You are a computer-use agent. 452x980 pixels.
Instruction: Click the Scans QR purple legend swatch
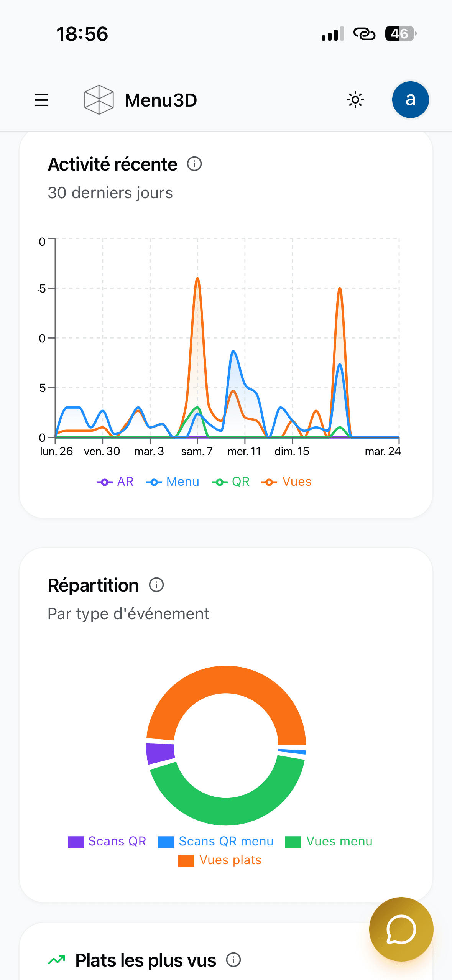pyautogui.click(x=76, y=842)
